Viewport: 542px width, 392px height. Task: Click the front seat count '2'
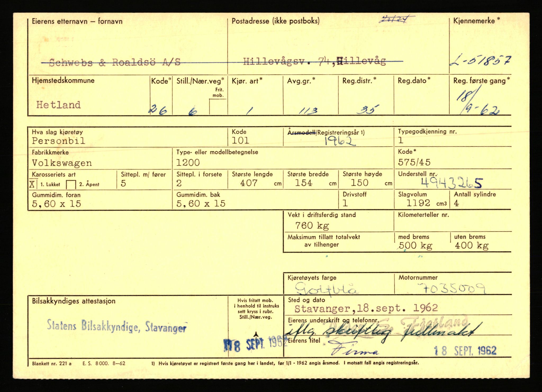[x=179, y=183]
